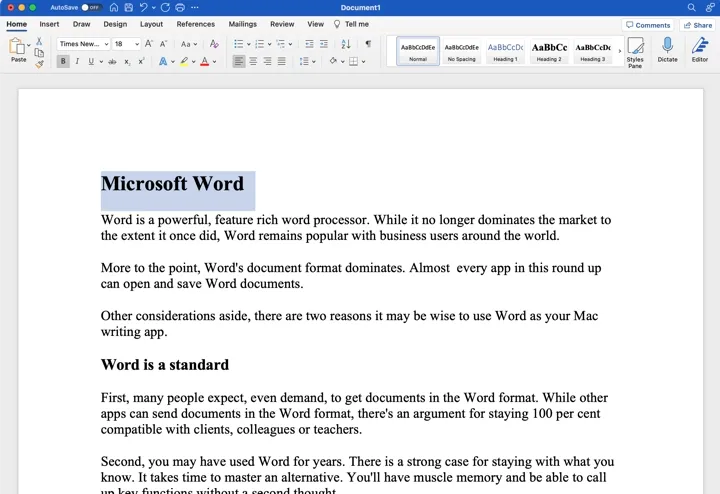Copy the selection with copy icon
720x494 pixels.
click(39, 53)
